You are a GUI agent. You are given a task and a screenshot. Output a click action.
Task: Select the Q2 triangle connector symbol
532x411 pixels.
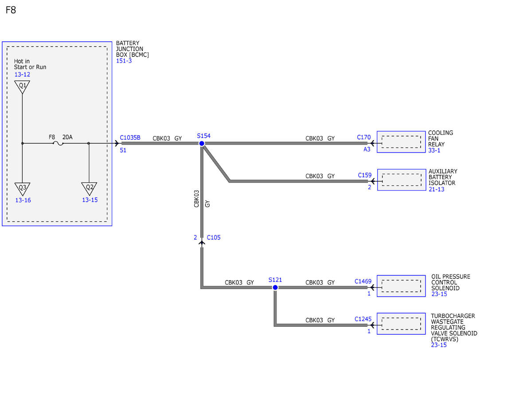tap(89, 188)
